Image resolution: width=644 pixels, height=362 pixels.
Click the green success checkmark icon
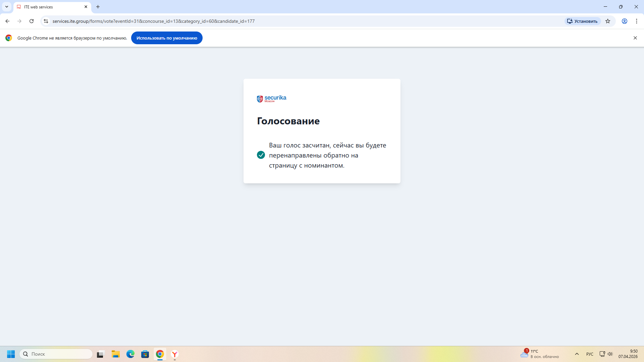coord(261,155)
